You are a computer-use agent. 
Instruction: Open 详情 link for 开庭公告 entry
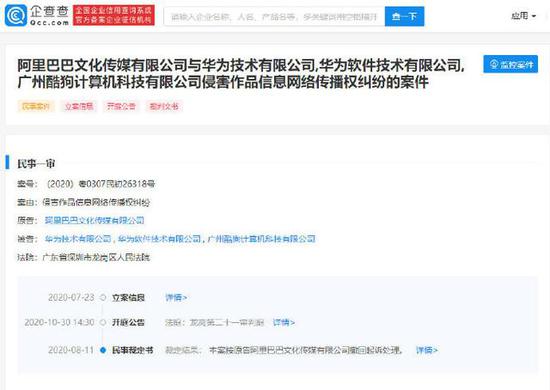tap(284, 322)
